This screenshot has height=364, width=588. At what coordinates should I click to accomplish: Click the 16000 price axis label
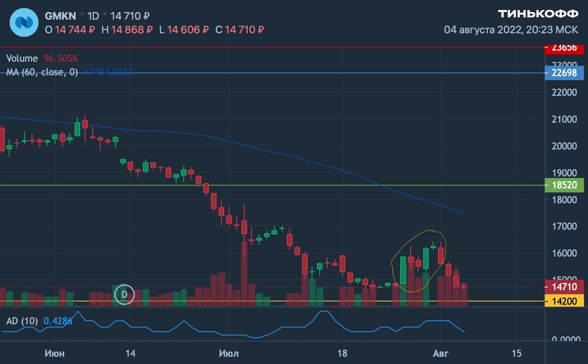pyautogui.click(x=564, y=253)
